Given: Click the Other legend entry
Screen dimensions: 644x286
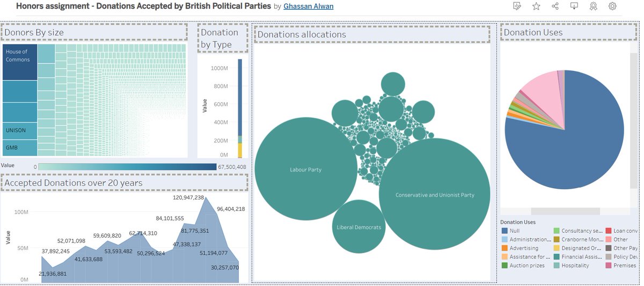Looking at the screenshot, I should coord(616,239).
